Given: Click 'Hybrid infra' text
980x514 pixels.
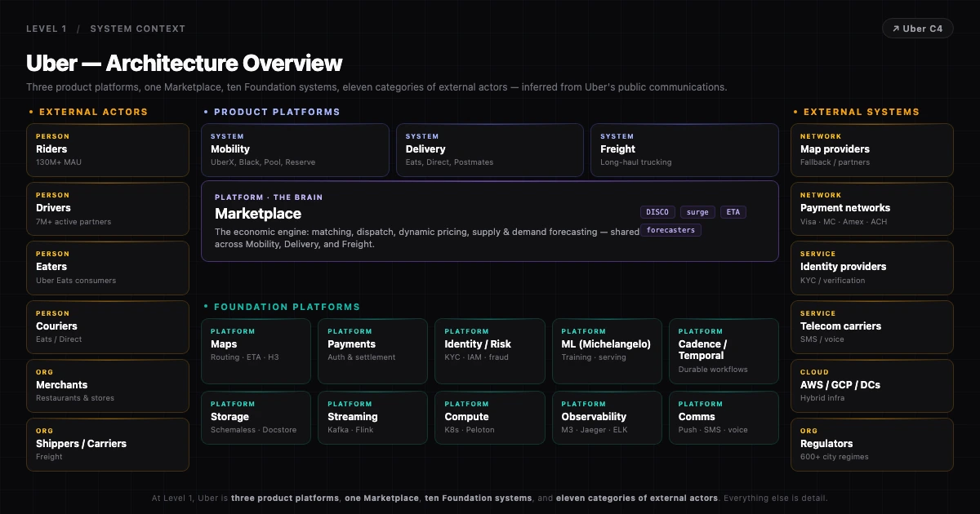Looking at the screenshot, I should pos(822,398).
